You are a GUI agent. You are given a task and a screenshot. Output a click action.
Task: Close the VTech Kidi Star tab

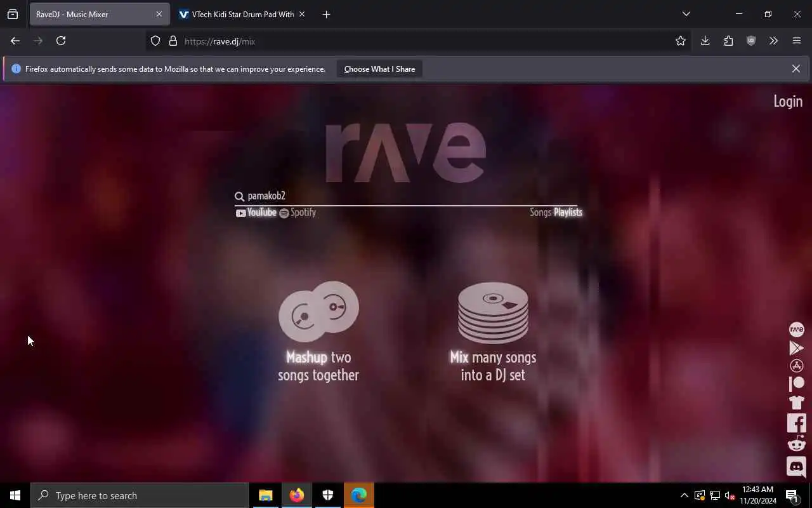301,14
